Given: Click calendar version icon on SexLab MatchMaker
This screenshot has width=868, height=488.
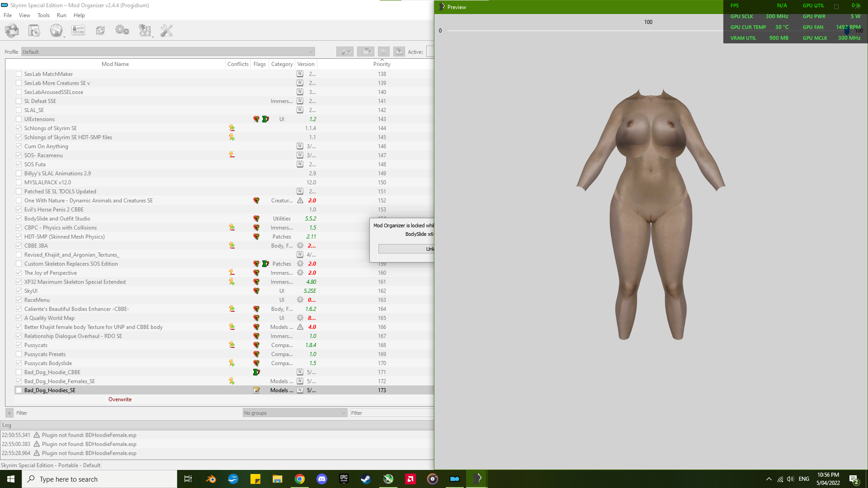Looking at the screenshot, I should pos(300,74).
